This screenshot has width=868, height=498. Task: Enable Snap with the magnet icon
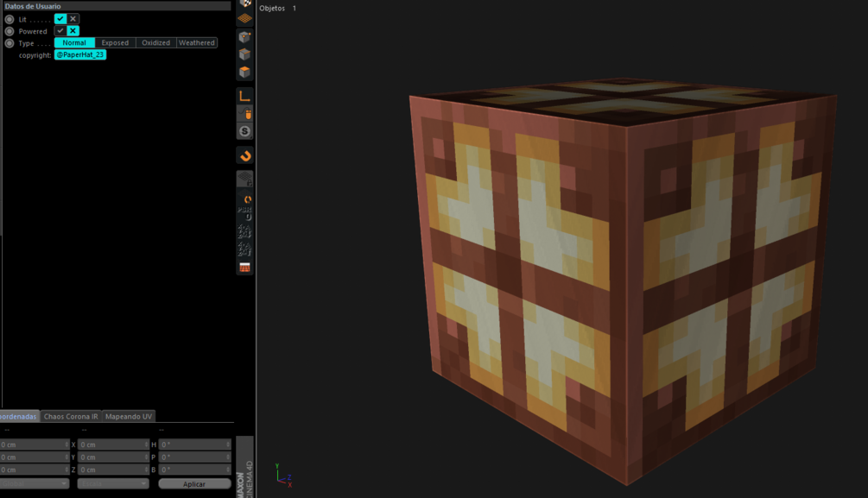[244, 156]
